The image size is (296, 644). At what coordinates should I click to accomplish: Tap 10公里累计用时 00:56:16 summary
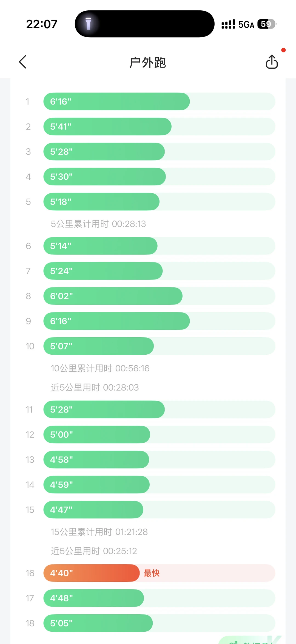pyautogui.click(x=100, y=368)
